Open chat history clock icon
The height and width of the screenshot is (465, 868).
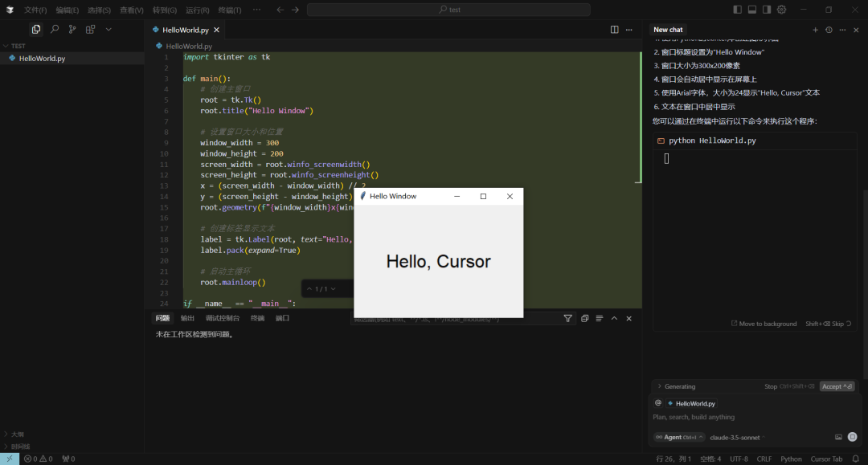pyautogui.click(x=829, y=30)
